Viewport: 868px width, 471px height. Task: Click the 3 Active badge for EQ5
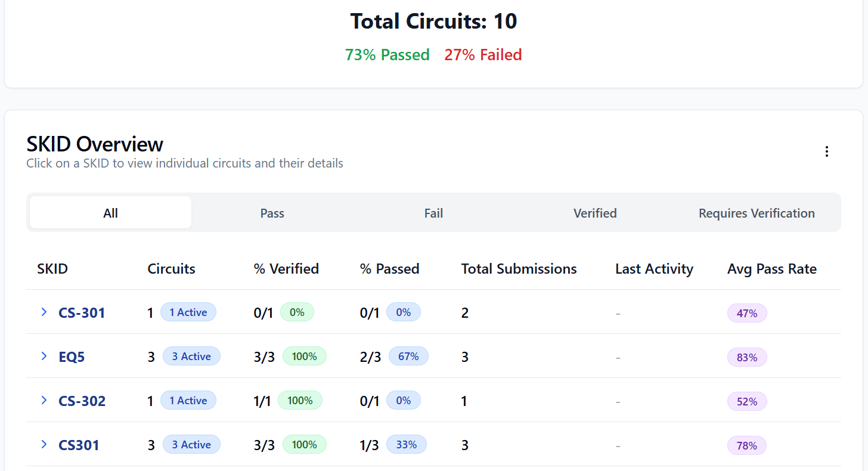[191, 357]
